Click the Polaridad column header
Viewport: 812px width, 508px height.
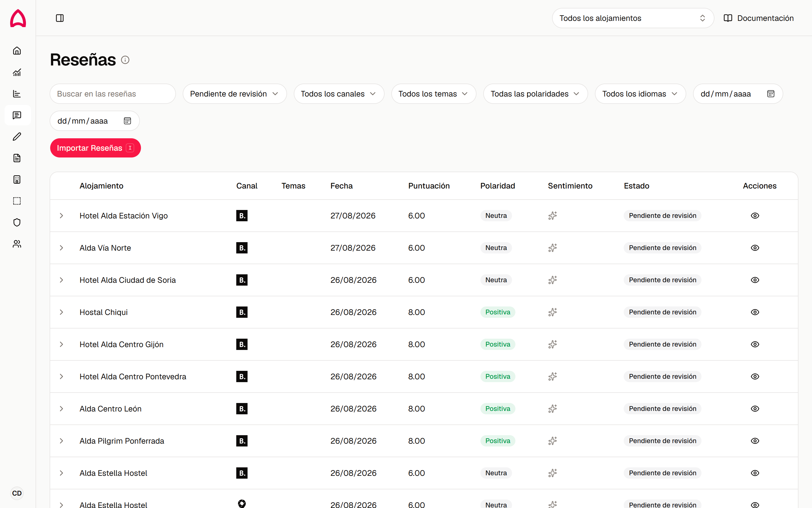[497, 186]
